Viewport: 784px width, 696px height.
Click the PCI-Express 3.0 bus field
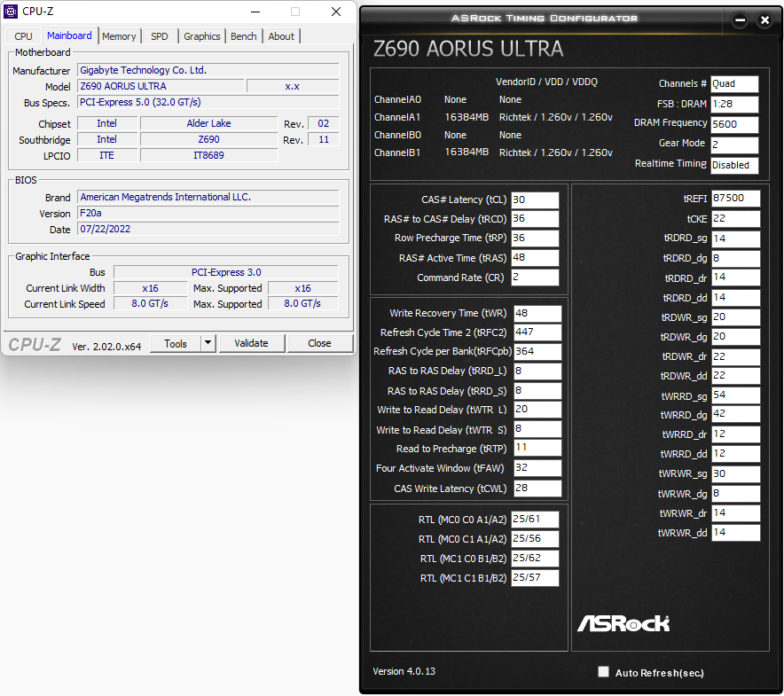226,272
